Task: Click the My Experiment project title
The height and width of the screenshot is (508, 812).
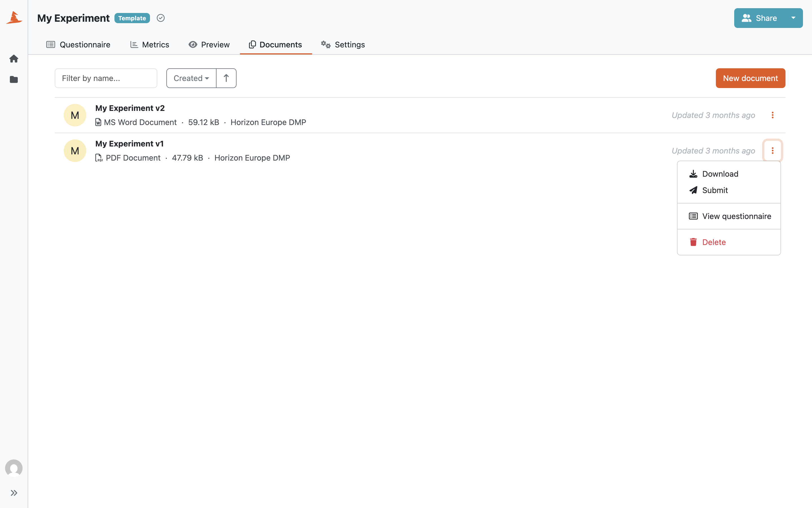Action: [74, 18]
